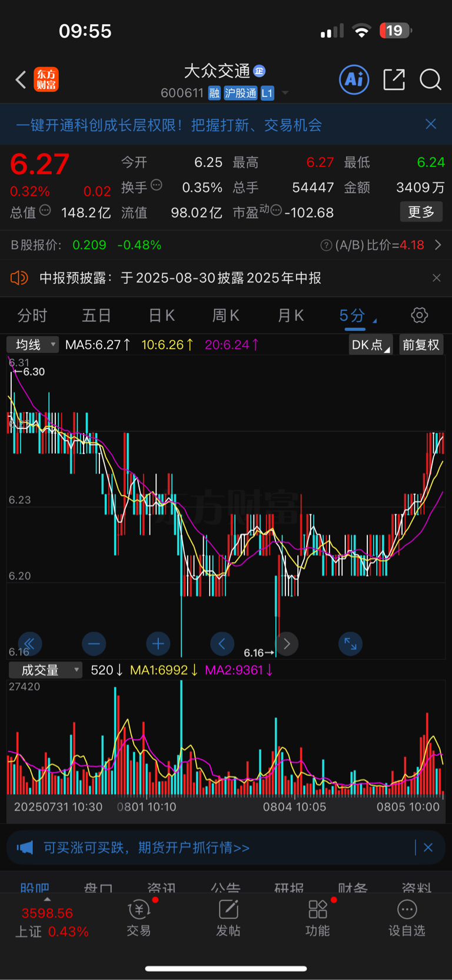Expand the 上证 index bar arrow
The width and height of the screenshot is (452, 980).
[47, 899]
